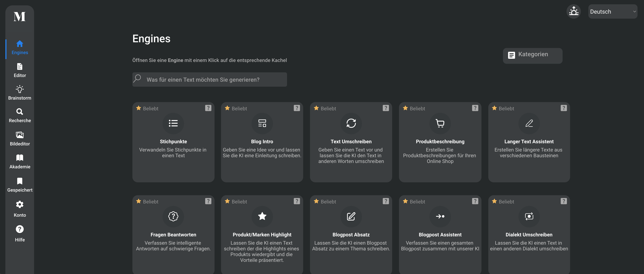Image resolution: width=644 pixels, height=274 pixels.
Task: Go to Recherche in sidebar
Action: 20,116
